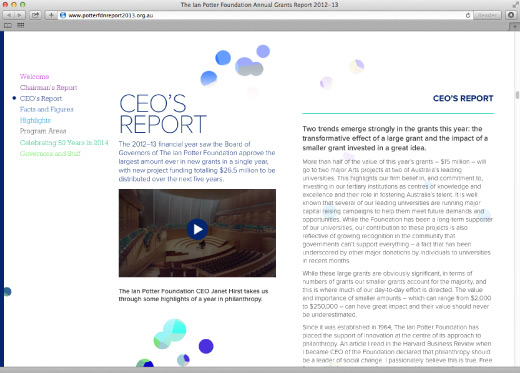
Task: Go to Governors and Staff page
Action: [50, 153]
